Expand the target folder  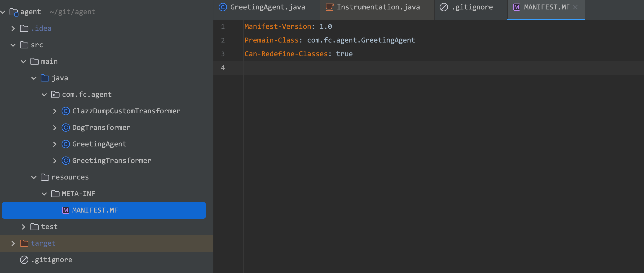coord(13,243)
